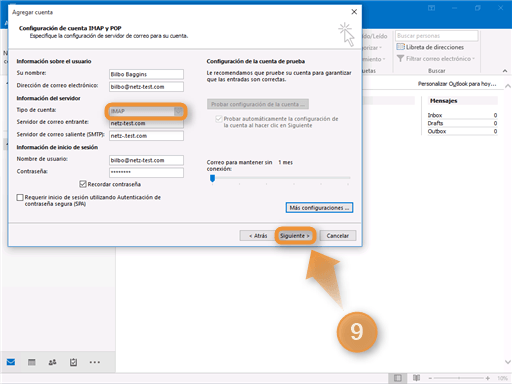Switch to Normal view in status bar
Image resolution: width=512 pixels, height=384 pixels.
(x=397, y=378)
